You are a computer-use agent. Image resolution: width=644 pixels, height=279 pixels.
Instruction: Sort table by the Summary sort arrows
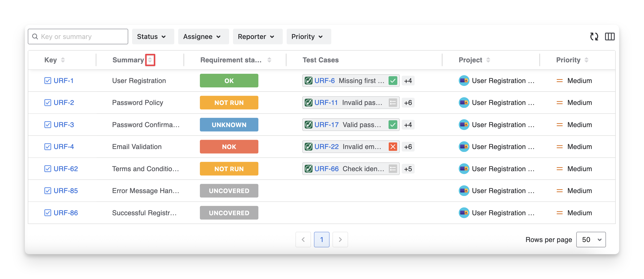click(150, 60)
